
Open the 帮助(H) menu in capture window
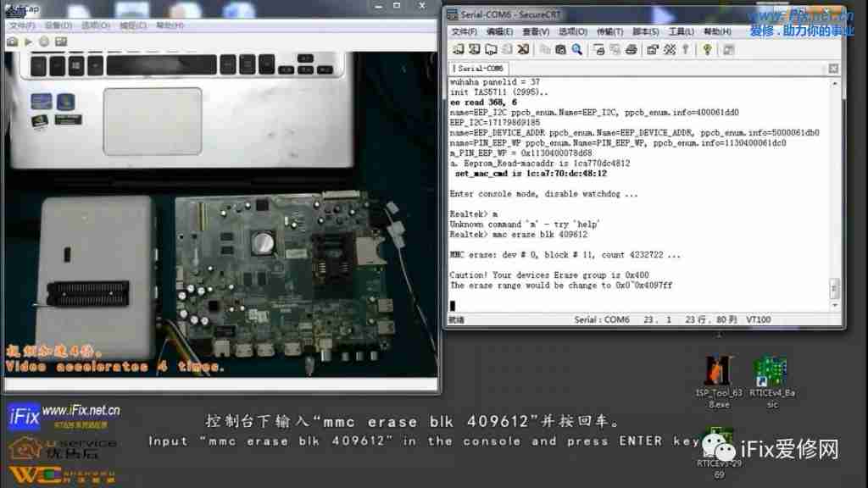click(170, 25)
